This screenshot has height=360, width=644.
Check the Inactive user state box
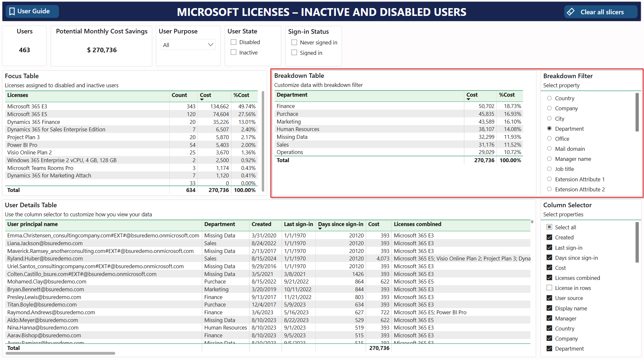(x=233, y=52)
